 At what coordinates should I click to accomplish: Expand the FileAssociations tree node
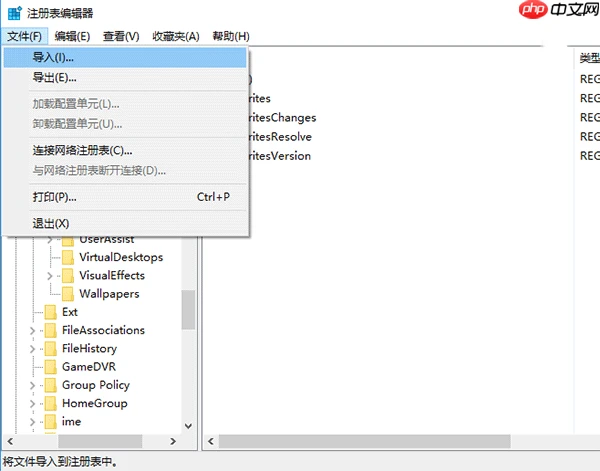(33, 330)
